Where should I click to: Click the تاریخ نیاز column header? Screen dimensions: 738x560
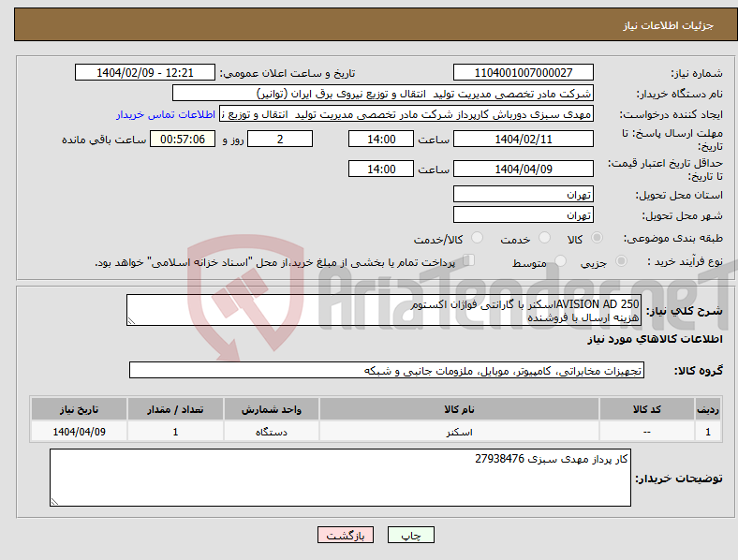tap(79, 409)
